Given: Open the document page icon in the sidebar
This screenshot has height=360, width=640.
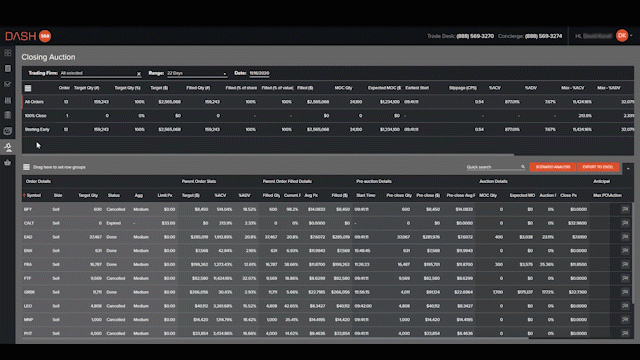Looking at the screenshot, I should [x=8, y=69].
